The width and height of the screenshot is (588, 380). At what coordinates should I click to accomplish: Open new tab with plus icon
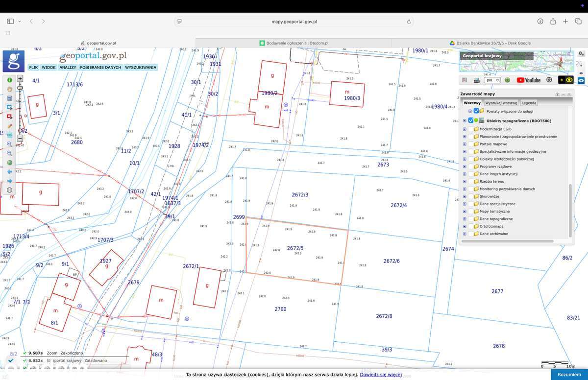pyautogui.click(x=565, y=21)
